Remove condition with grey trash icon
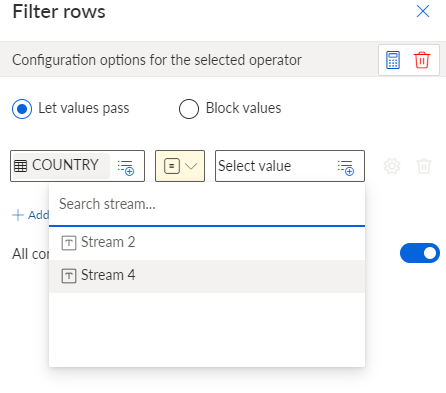 click(424, 166)
